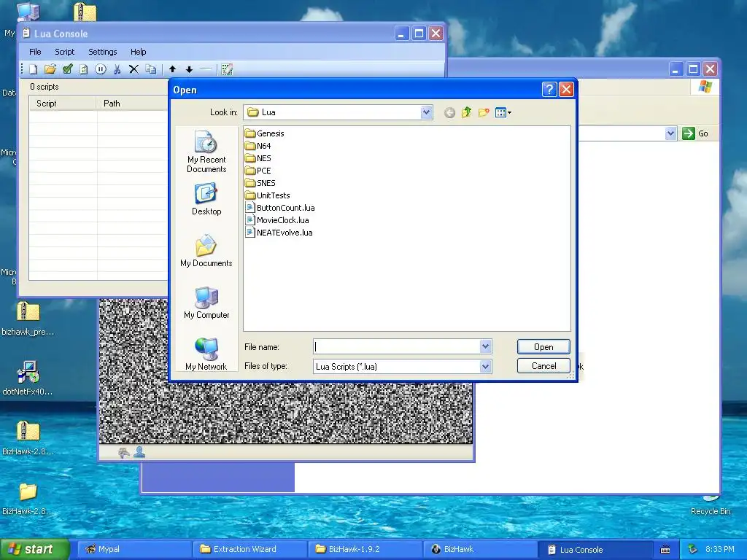Image resolution: width=747 pixels, height=560 pixels.
Task: Open the Settings menu in Lua Console
Action: (102, 52)
